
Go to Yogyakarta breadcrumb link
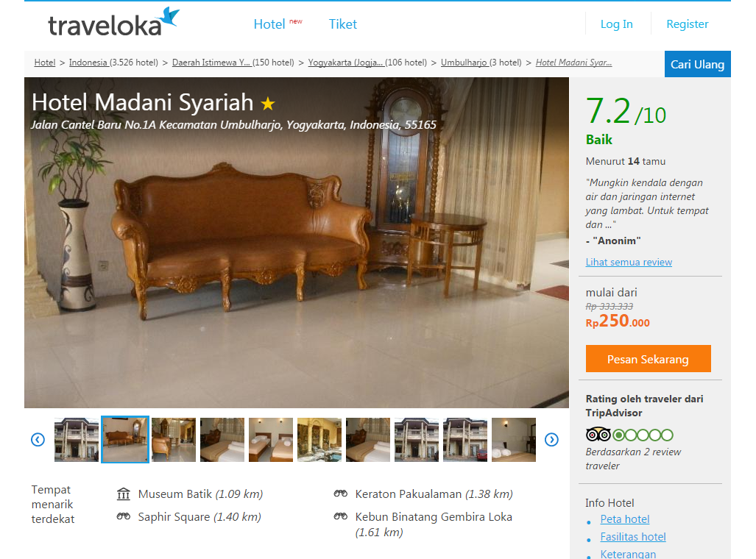(x=346, y=63)
